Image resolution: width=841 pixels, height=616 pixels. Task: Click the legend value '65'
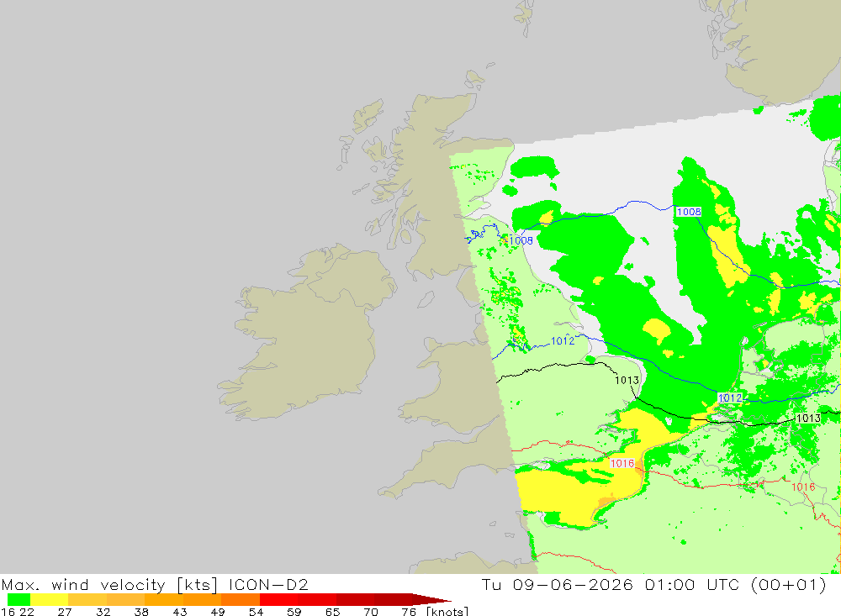tap(332, 611)
